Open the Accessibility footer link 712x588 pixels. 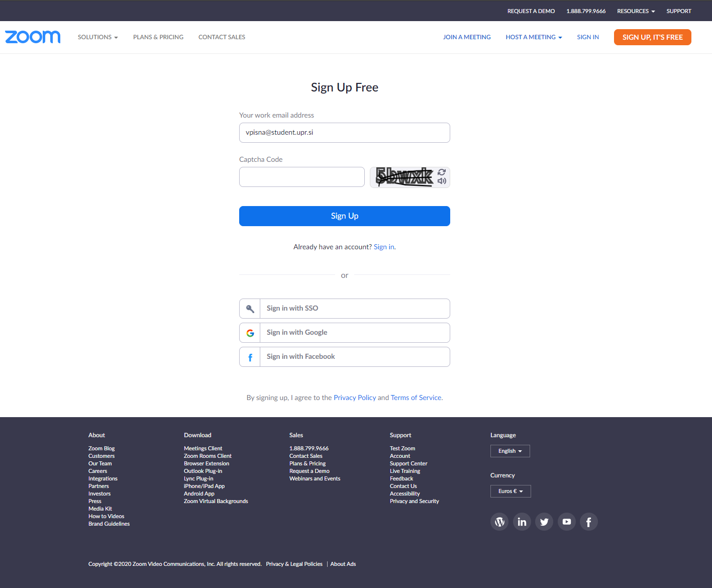point(404,494)
